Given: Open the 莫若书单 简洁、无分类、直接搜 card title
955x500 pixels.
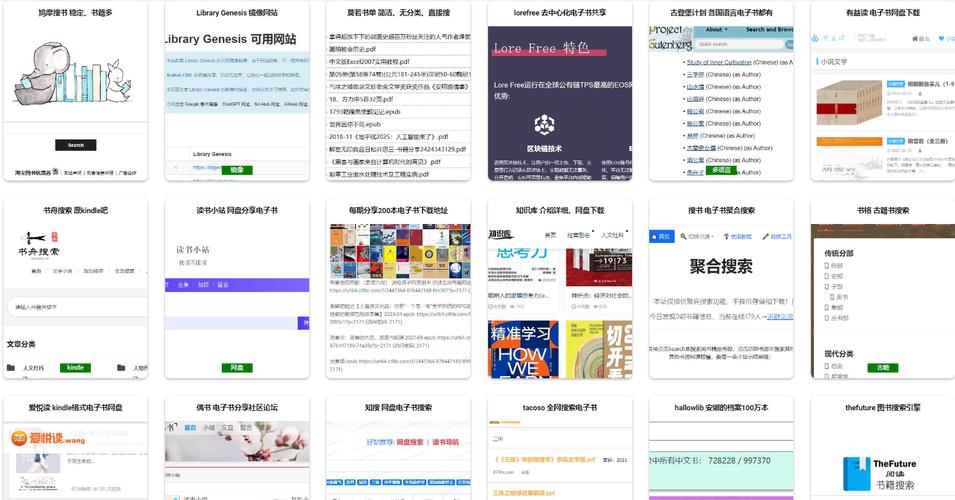Looking at the screenshot, I should [x=398, y=12].
